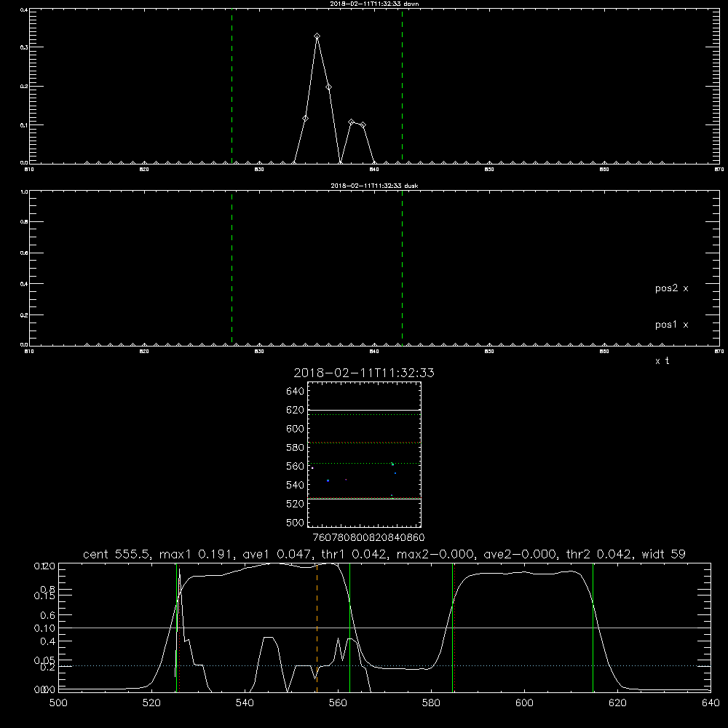Click the horizontal white line at 0.10 in bottom plot
Viewport: 728px width, 728px height.
point(384,628)
